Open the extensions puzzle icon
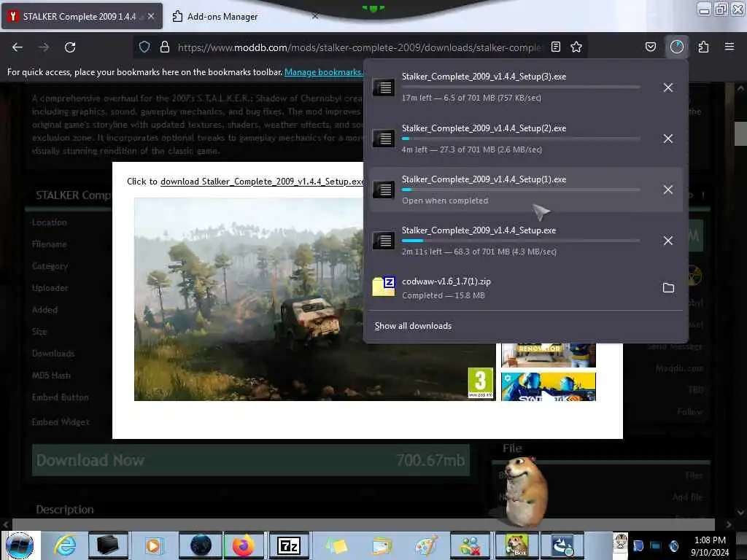This screenshot has width=747, height=560. point(703,47)
